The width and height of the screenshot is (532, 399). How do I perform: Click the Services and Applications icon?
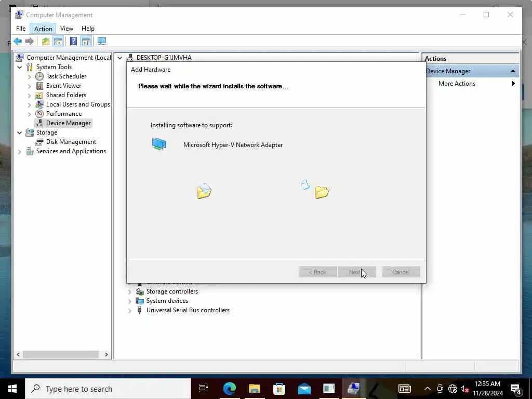point(30,151)
